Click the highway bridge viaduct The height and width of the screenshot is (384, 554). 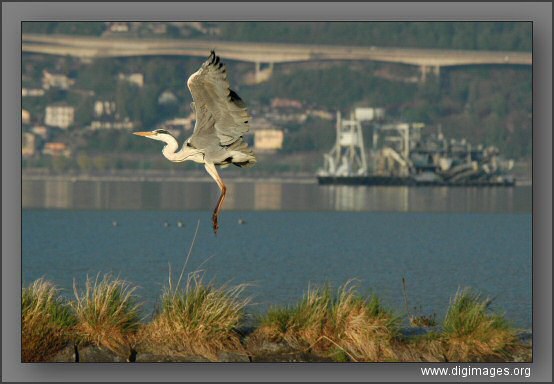pyautogui.click(x=277, y=52)
